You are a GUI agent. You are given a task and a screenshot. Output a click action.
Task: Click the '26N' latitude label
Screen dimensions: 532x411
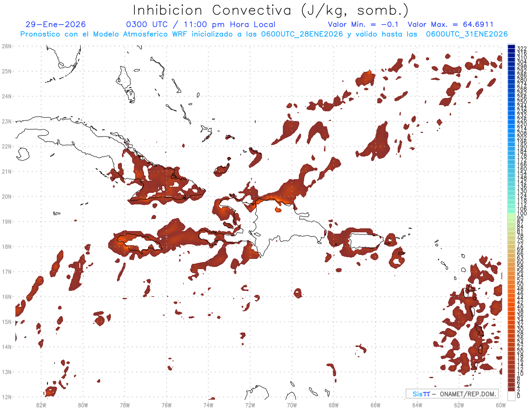tap(7, 46)
